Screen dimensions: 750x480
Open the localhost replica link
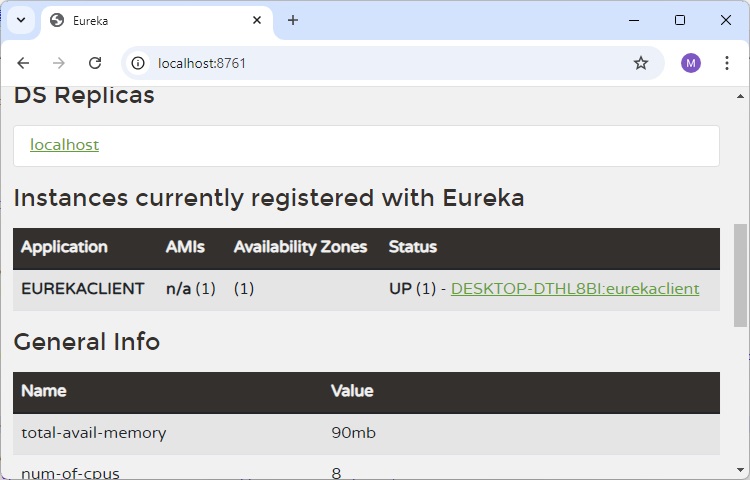65,145
